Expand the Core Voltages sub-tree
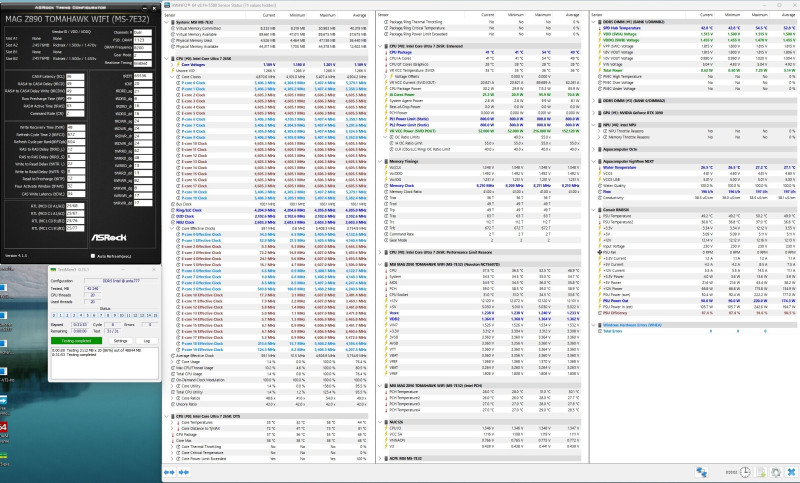The width and height of the screenshot is (800, 483). point(172,65)
